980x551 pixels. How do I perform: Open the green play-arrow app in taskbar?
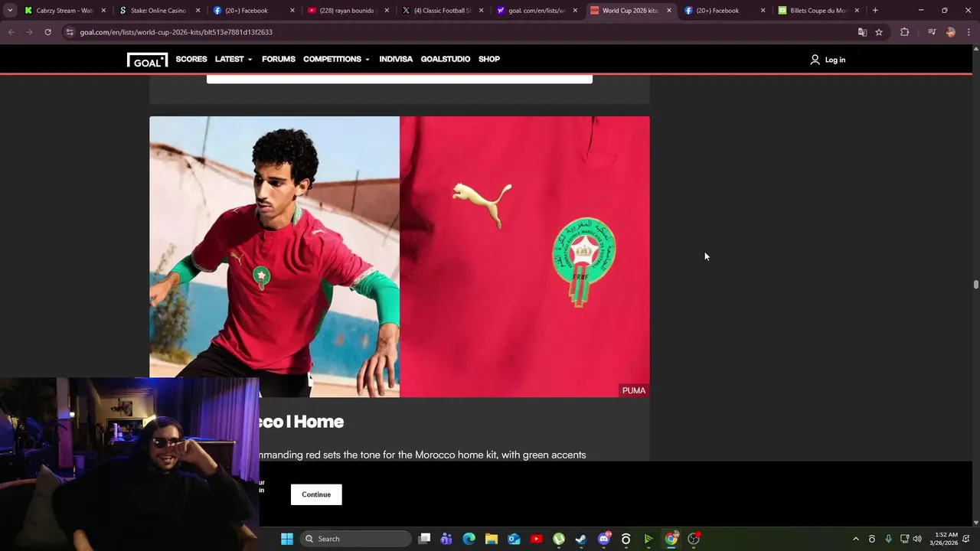648,539
